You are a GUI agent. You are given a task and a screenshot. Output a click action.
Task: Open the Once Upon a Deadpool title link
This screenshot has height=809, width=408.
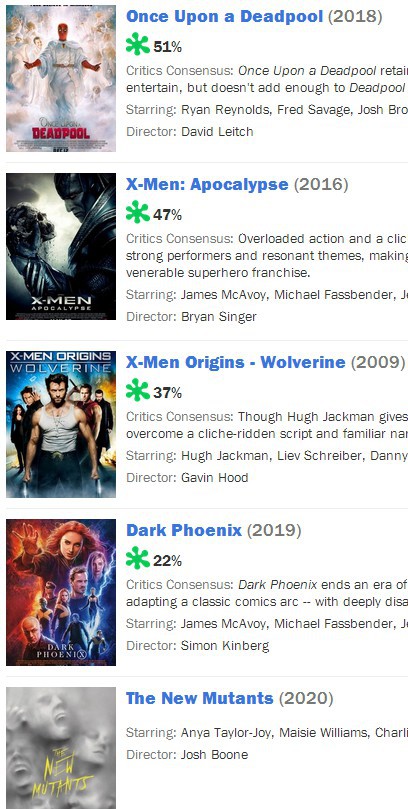point(224,17)
